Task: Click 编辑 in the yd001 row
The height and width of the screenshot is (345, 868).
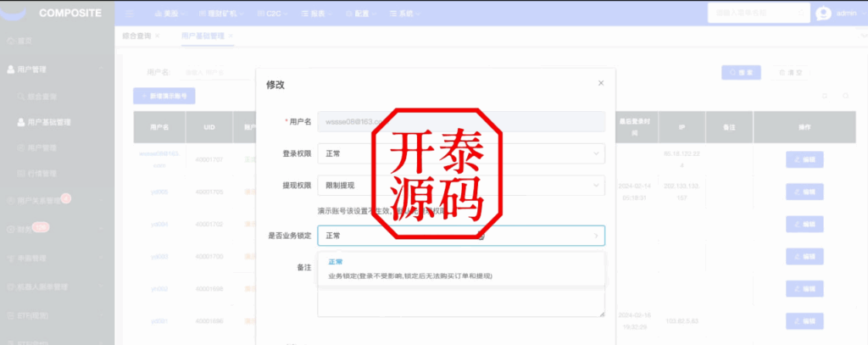Action: pos(804,321)
